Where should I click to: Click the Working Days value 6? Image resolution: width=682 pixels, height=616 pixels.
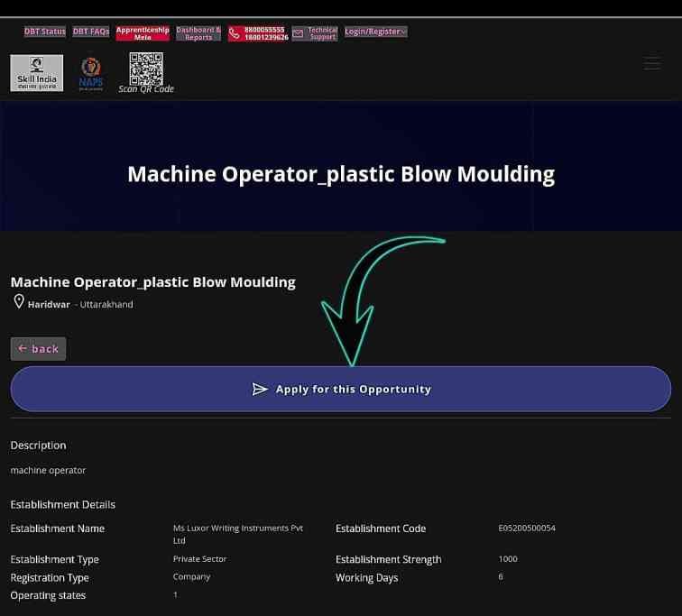[501, 577]
